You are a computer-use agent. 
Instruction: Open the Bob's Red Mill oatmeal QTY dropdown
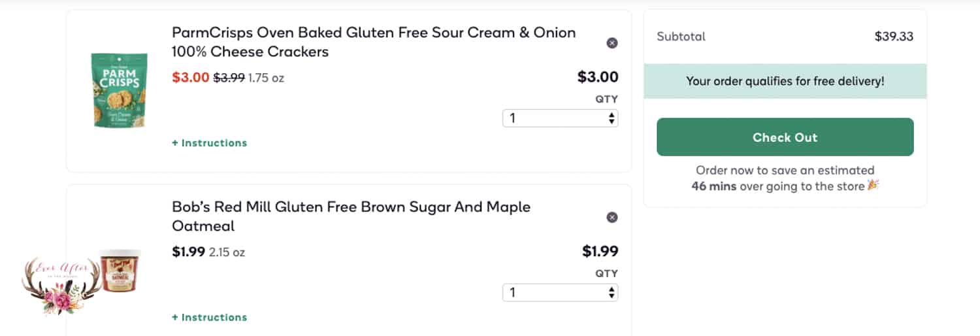point(560,293)
